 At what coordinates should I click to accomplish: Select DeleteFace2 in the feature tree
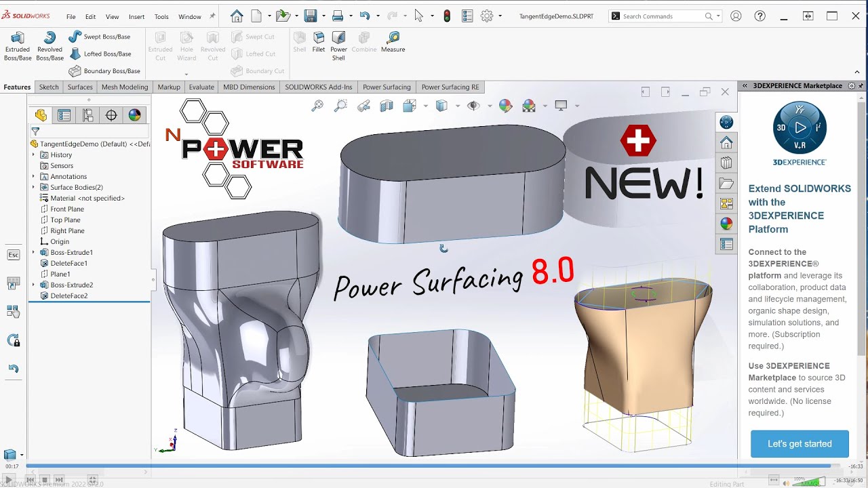[x=68, y=296]
